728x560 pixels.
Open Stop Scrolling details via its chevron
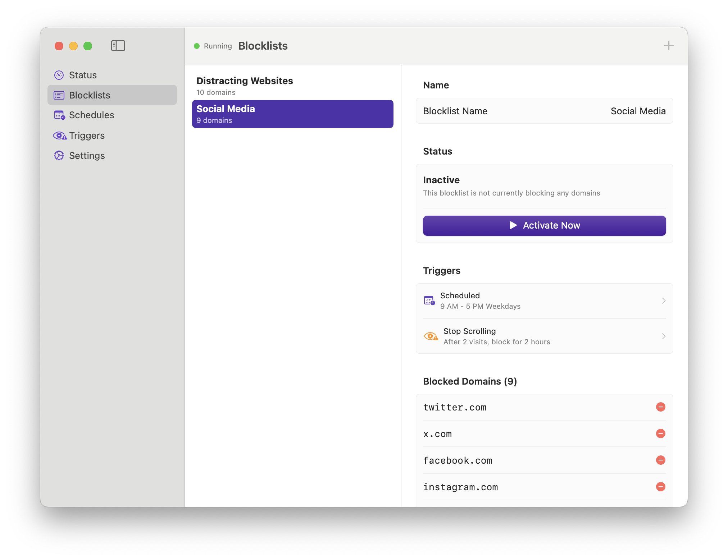click(x=664, y=336)
